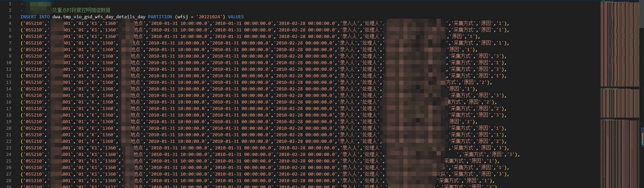Screen dimensions: 644x188
Task: Click line number 10 in the gutter
Action: (9, 62)
